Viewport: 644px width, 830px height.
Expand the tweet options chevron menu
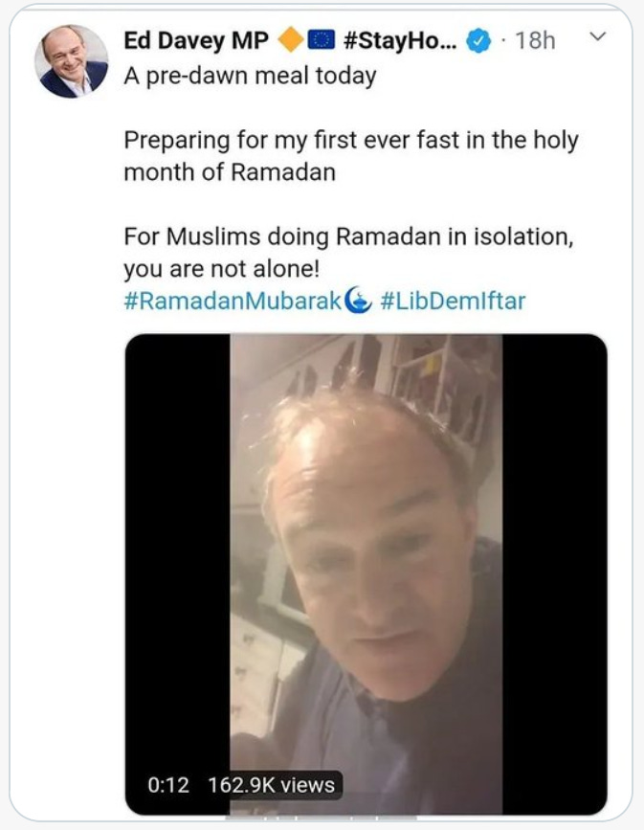coord(598,36)
